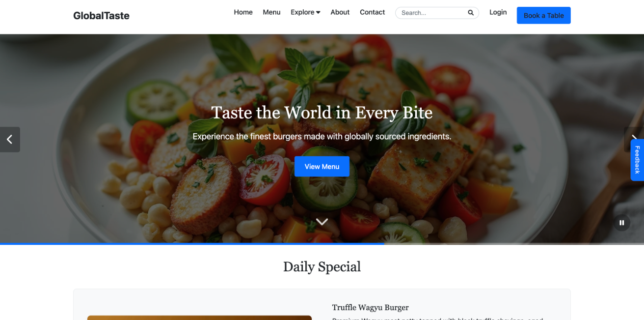Go to the About page
This screenshot has width=644, height=320.
coord(340,12)
